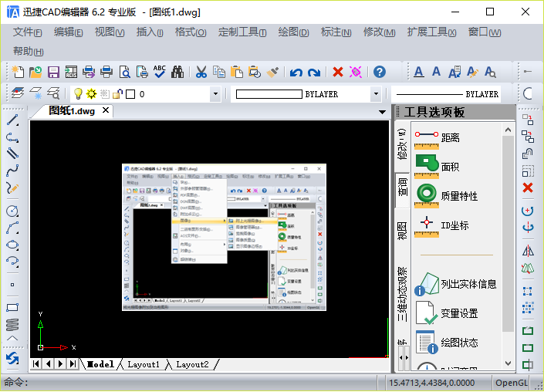
Task: Save the drawing with the floppy disk icon
Action: pos(53,73)
